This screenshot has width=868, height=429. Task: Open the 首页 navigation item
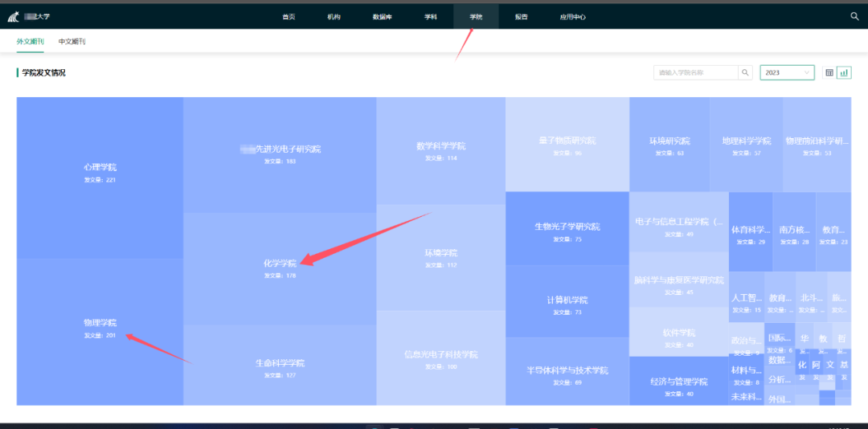(289, 16)
